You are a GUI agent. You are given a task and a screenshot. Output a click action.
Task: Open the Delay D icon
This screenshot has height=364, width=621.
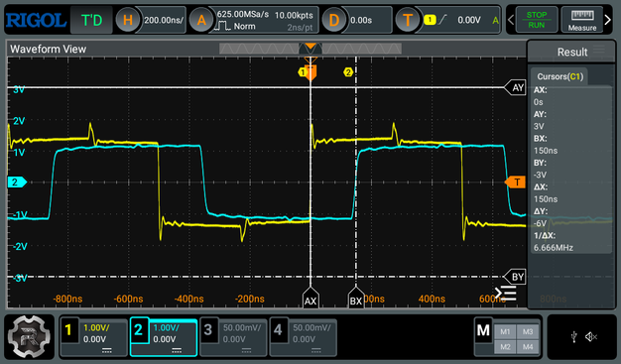click(x=334, y=20)
